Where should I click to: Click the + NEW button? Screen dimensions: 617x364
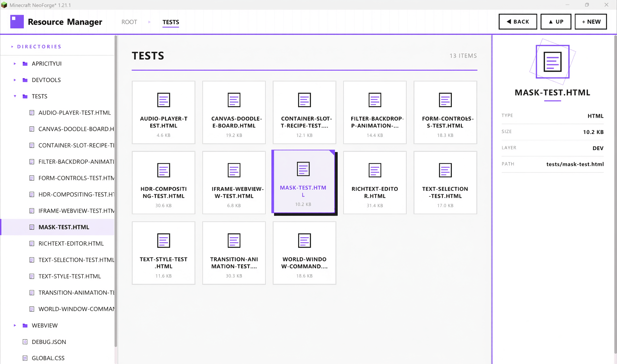pos(591,22)
